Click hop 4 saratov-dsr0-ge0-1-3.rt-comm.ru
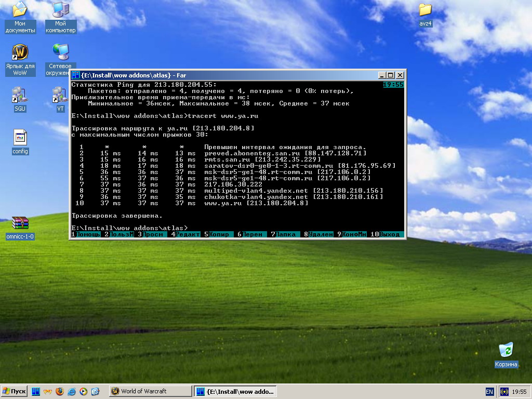 pos(300,166)
